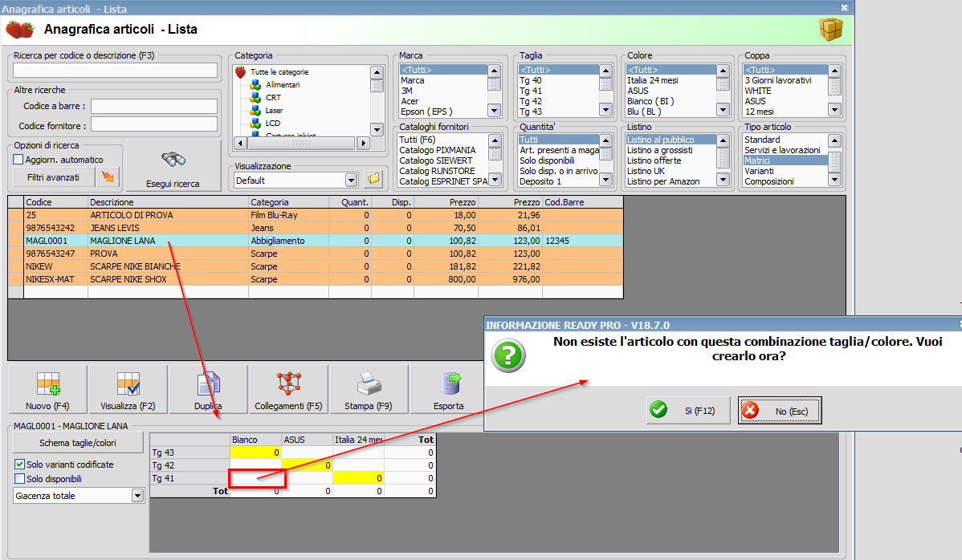Open the Visualizzazione Default dropdown

pos(350,181)
